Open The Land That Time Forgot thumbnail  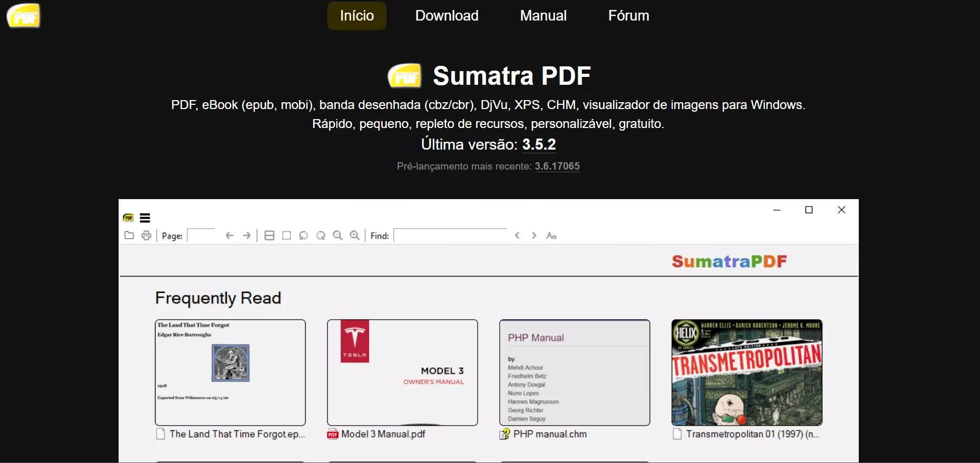click(230, 372)
